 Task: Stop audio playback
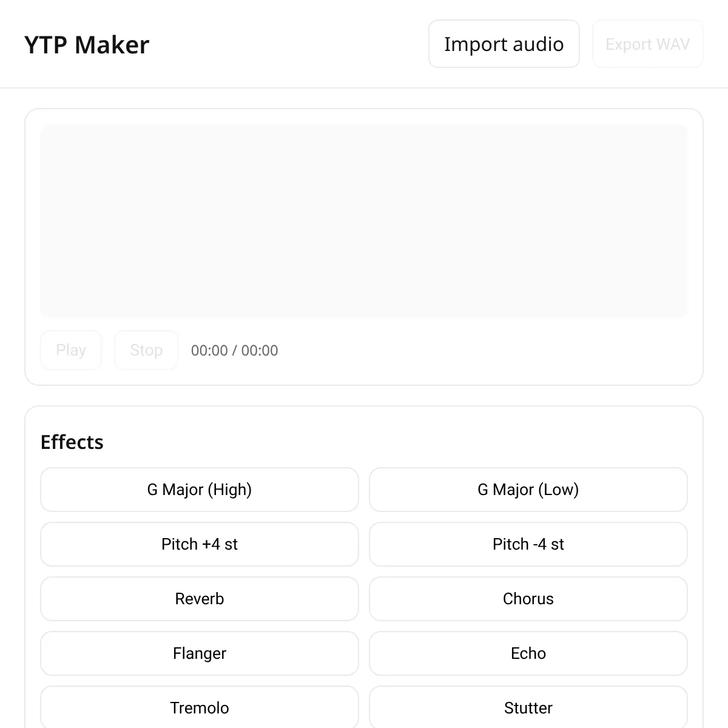tap(146, 350)
